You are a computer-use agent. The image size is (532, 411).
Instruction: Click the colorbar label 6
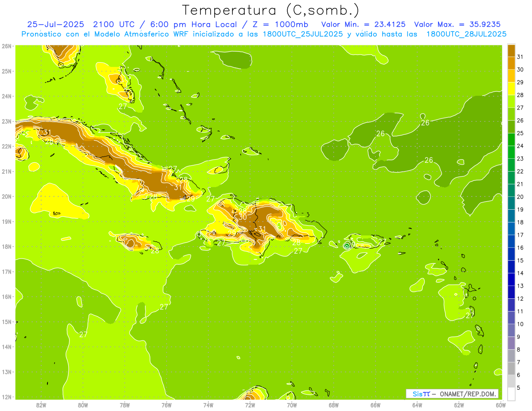point(519,375)
